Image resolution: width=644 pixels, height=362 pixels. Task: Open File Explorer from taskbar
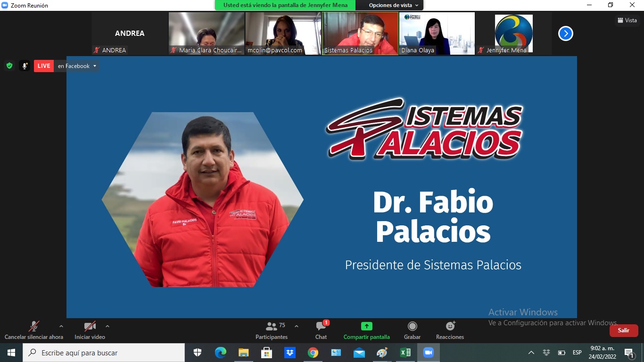point(243,353)
